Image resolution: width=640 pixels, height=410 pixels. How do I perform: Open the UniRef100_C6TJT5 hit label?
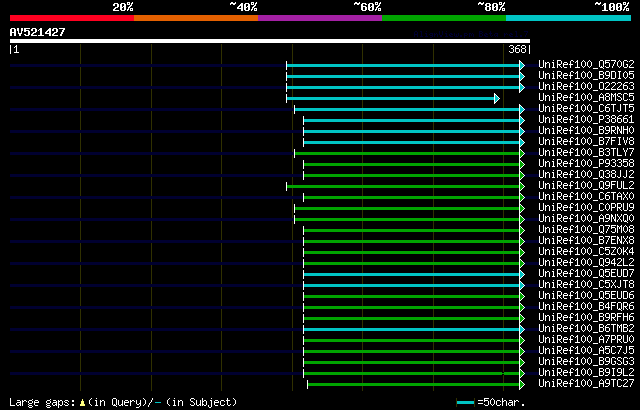tap(586, 109)
